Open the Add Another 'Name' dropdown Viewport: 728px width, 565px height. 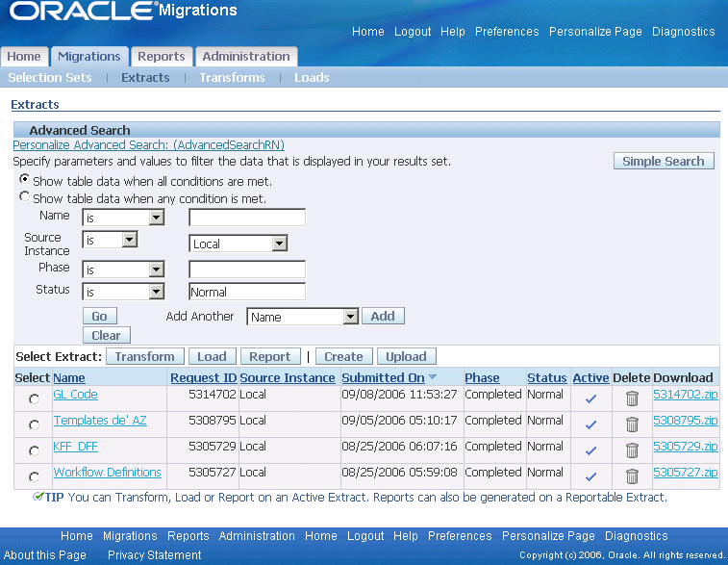[303, 317]
